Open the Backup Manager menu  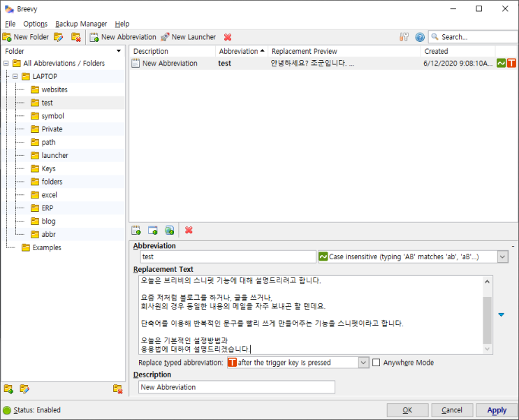coord(81,24)
